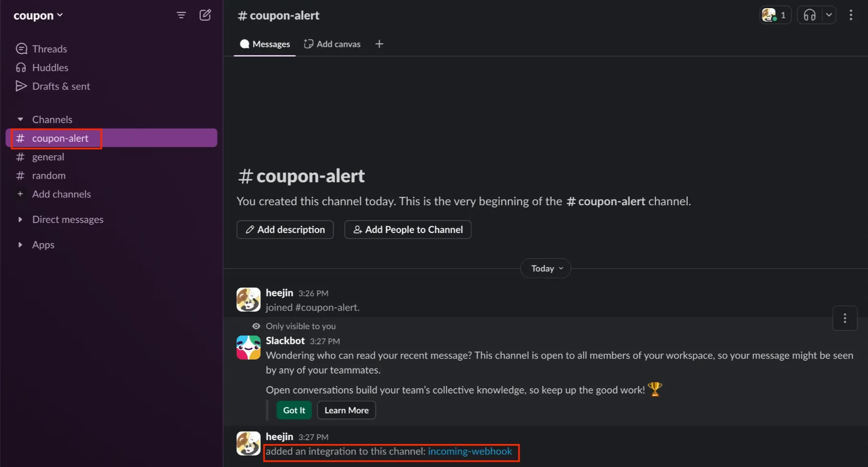Click the Drafts & sent arrow icon
This screenshot has height=467, width=868.
pyautogui.click(x=21, y=86)
